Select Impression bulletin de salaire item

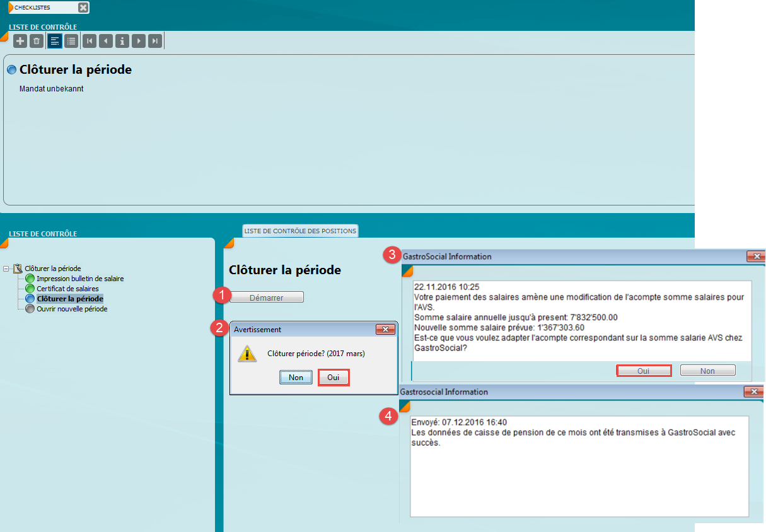pos(80,279)
